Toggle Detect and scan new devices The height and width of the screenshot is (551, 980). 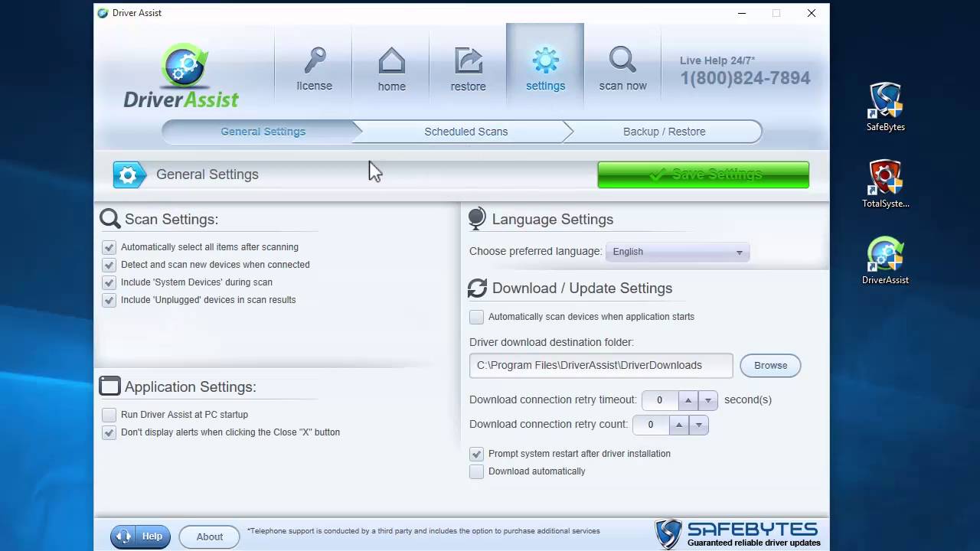(109, 265)
